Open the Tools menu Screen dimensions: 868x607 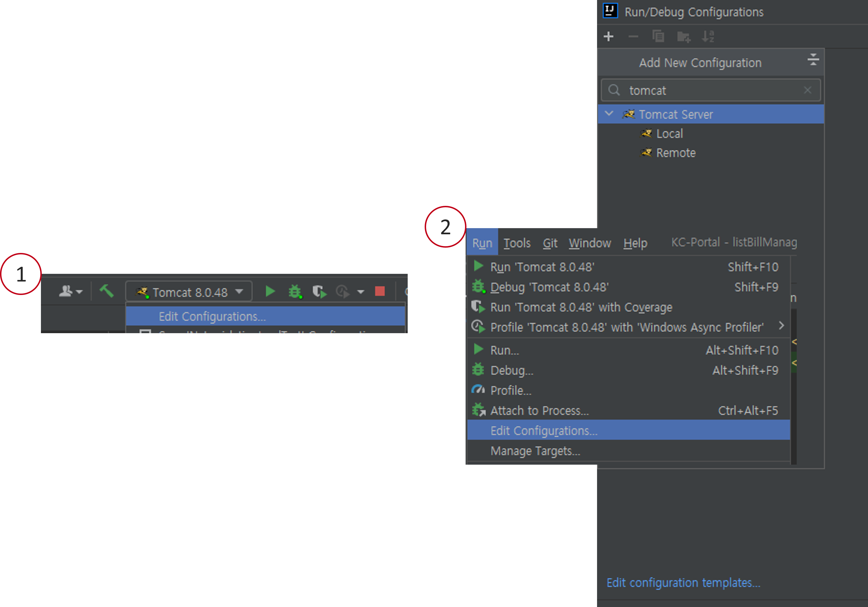pyautogui.click(x=517, y=243)
